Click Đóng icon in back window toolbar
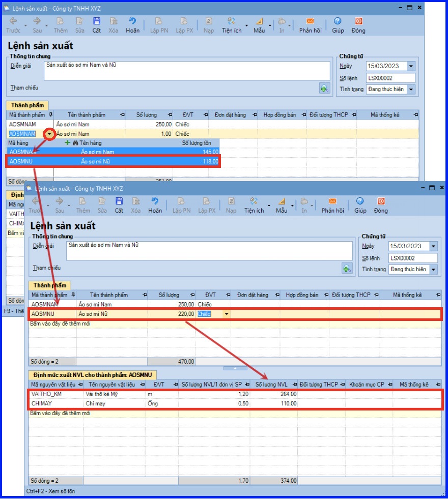The height and width of the screenshot is (499, 448). tap(358, 21)
